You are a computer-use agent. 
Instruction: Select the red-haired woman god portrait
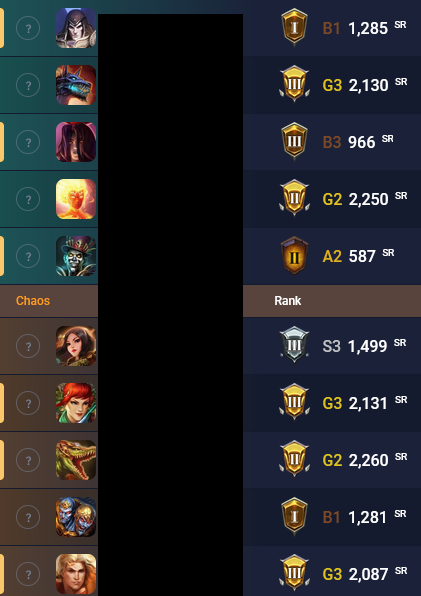point(76,403)
